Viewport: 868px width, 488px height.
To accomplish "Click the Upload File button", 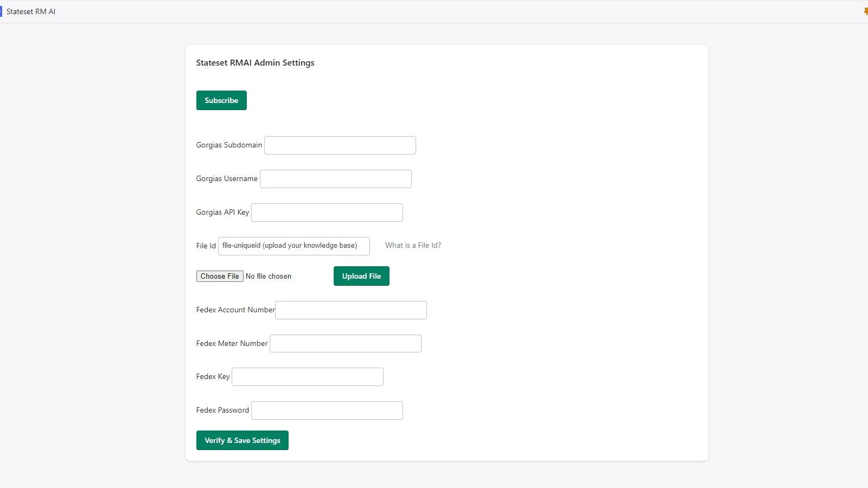I will click(361, 276).
